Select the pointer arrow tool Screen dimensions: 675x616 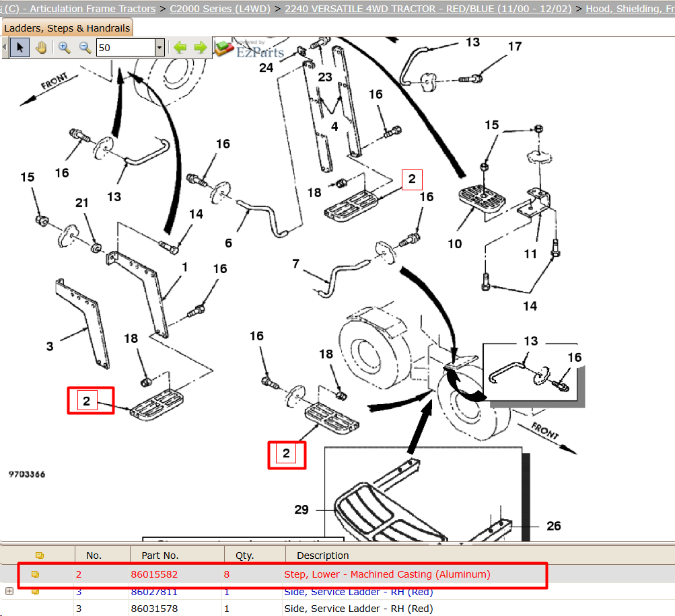(x=20, y=47)
